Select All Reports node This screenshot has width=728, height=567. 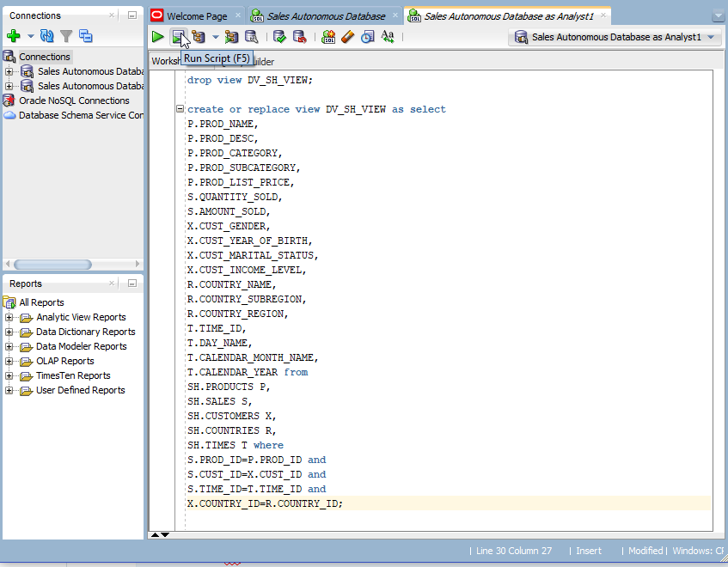(41, 302)
